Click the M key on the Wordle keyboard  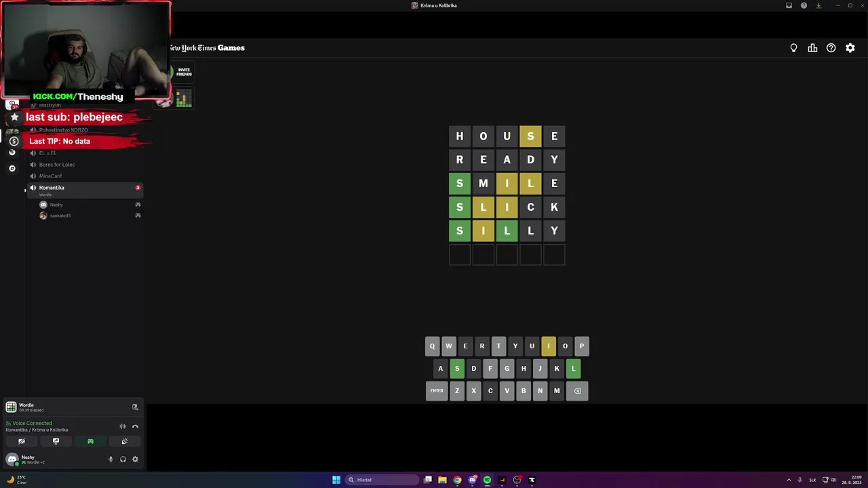tap(557, 391)
